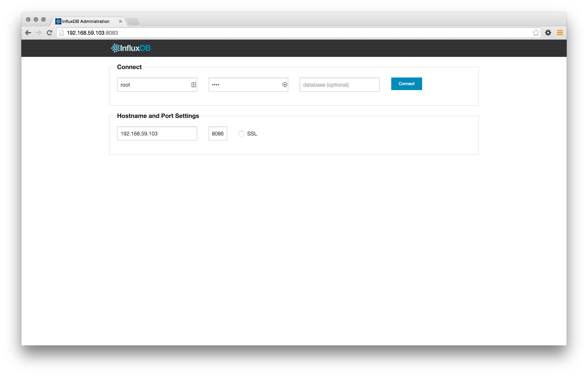Screen dimensions: 588x376
Task: Reload the page with the refresh icon
Action: click(x=50, y=33)
